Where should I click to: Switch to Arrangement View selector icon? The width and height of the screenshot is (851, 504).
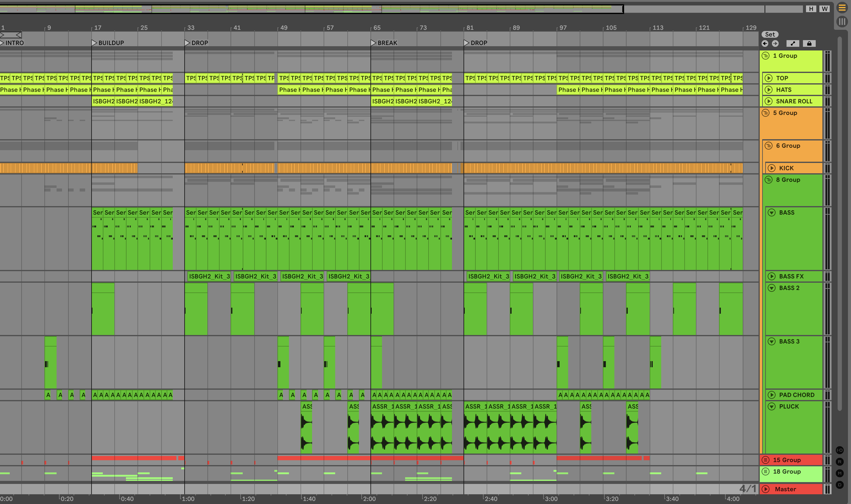pyautogui.click(x=842, y=8)
